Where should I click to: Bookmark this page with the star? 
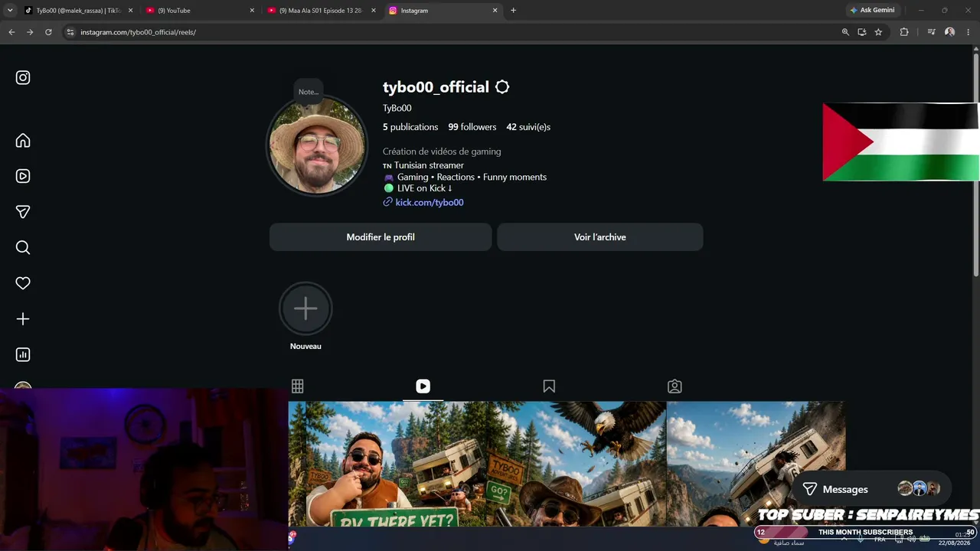click(878, 32)
